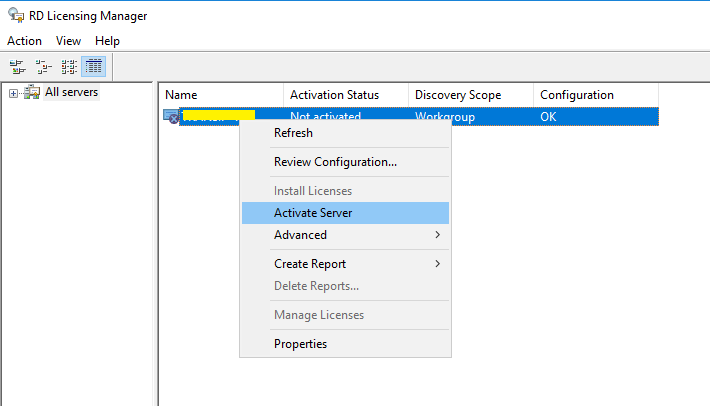
Task: Sort by the Configuration column header
Action: click(596, 95)
